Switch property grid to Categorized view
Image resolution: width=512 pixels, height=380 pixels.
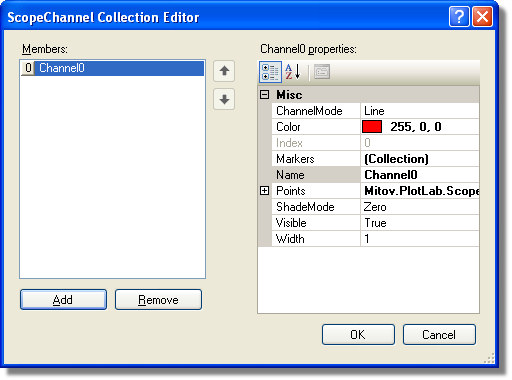[270, 72]
